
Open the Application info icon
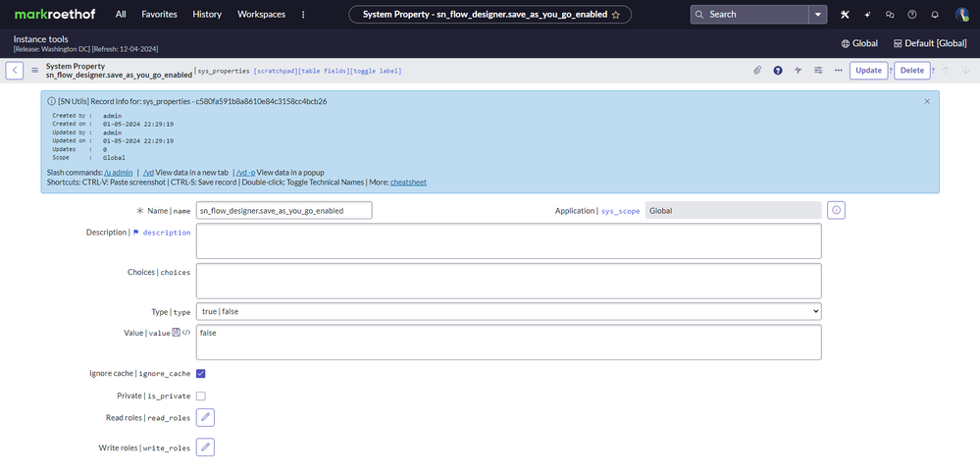[x=837, y=210]
